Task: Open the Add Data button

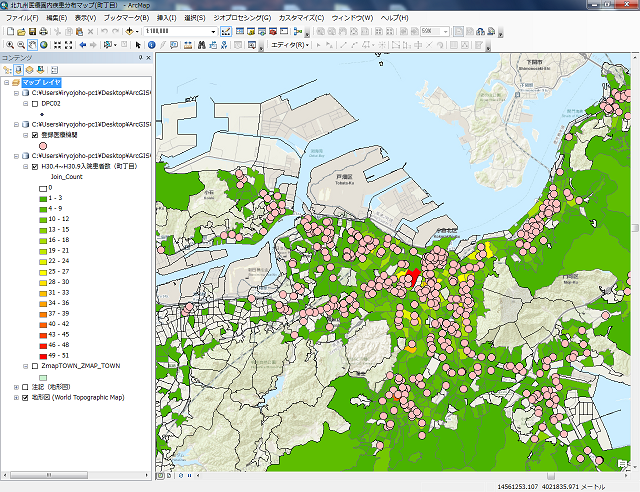Action: point(130,31)
